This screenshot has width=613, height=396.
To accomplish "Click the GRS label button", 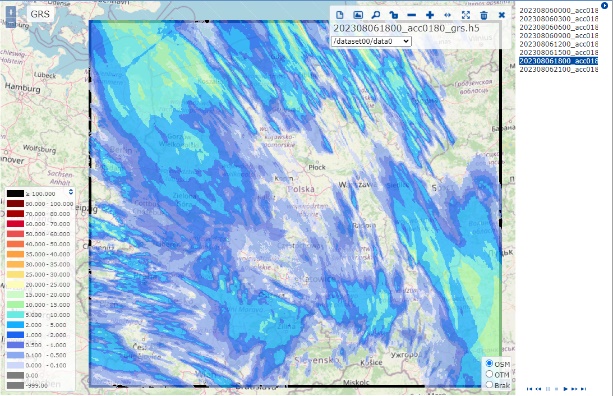I will coord(40,14).
